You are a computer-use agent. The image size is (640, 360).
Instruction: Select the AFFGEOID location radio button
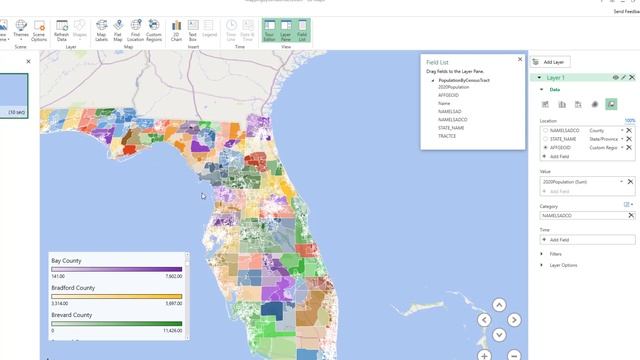(x=545, y=147)
